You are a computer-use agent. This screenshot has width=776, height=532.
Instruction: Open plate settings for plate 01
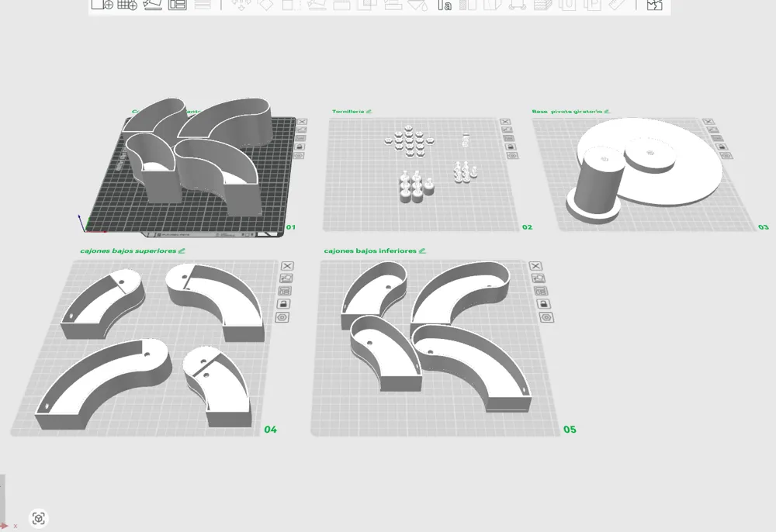299,156
